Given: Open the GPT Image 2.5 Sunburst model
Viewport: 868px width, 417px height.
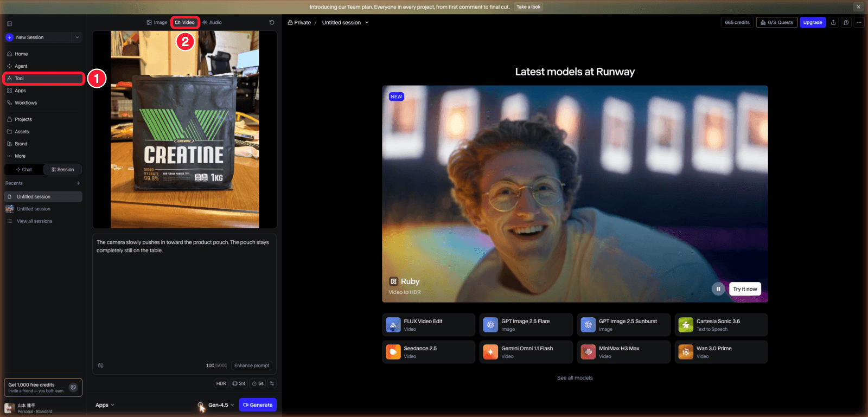Looking at the screenshot, I should click(x=623, y=325).
